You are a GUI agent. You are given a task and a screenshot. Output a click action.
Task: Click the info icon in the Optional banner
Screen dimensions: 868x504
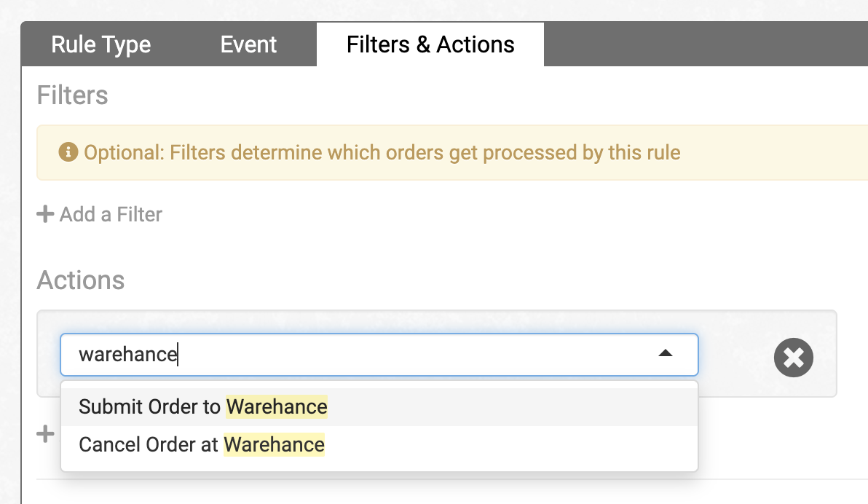click(68, 151)
